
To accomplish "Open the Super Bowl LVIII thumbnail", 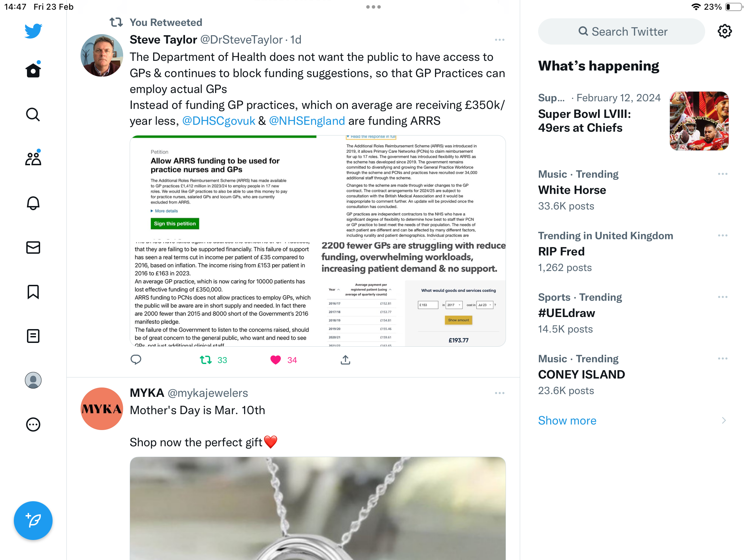I will pyautogui.click(x=699, y=121).
